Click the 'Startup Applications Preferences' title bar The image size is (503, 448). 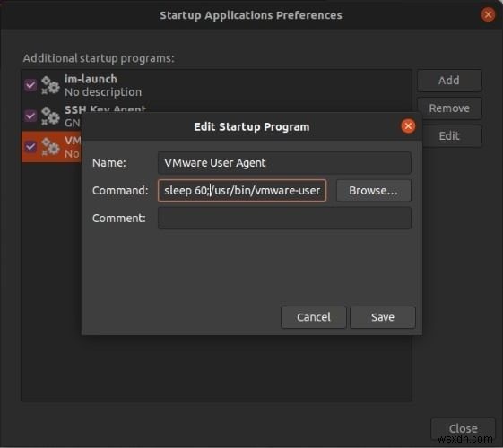[x=251, y=15]
